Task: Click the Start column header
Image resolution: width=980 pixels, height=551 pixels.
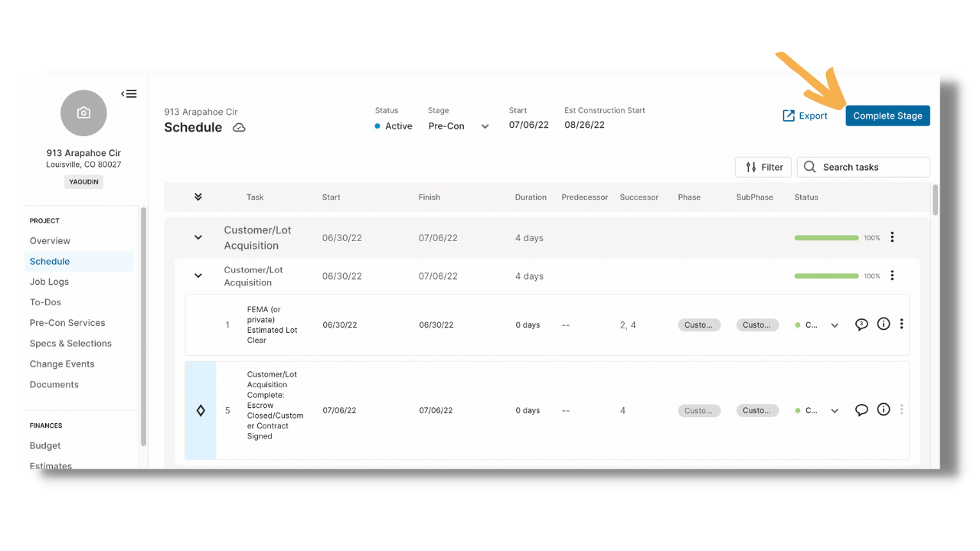Action: pos(331,197)
